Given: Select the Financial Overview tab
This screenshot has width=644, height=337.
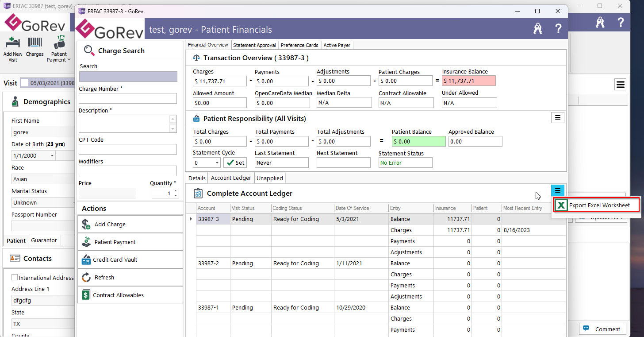Looking at the screenshot, I should coord(208,45).
